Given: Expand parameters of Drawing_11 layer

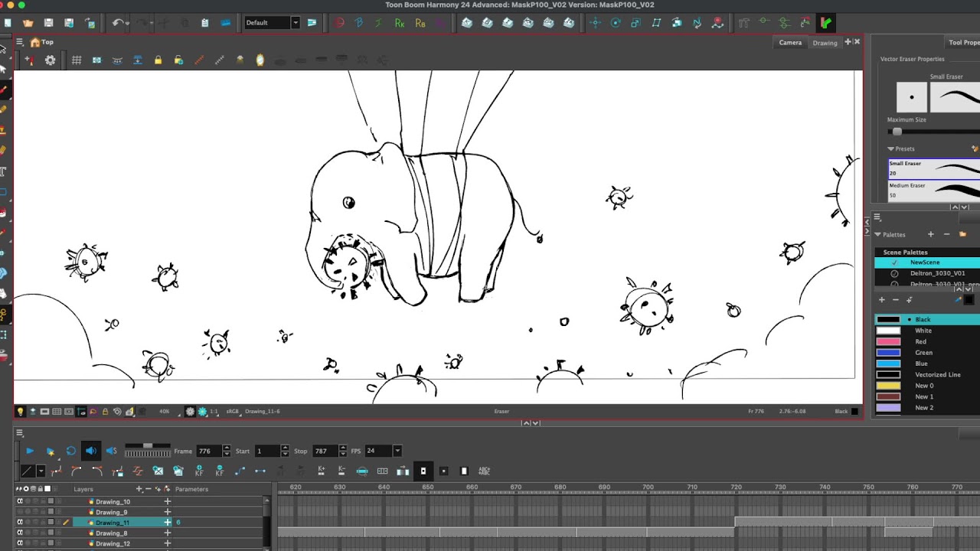Looking at the screenshot, I should pos(167,523).
